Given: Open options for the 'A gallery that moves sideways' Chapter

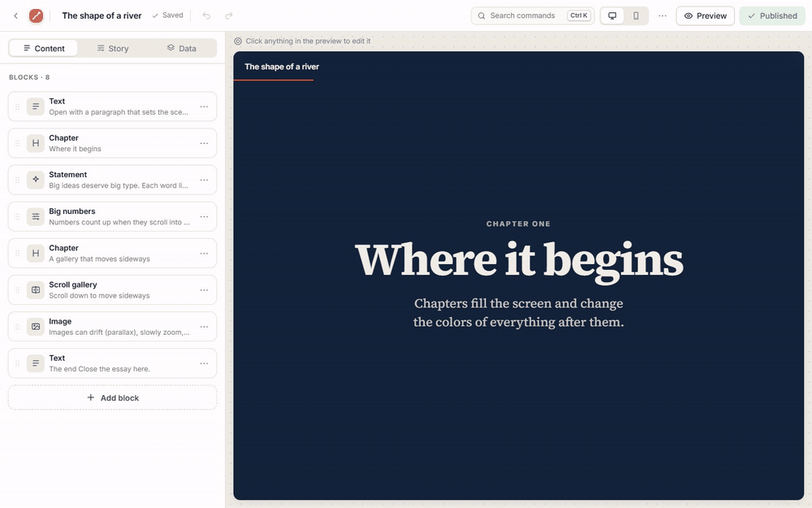Looking at the screenshot, I should [204, 253].
